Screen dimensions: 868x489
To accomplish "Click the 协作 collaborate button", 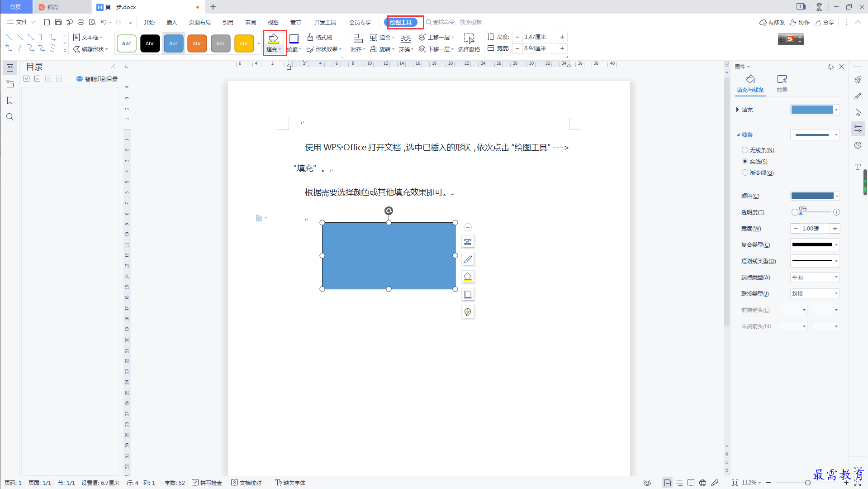I will [800, 22].
